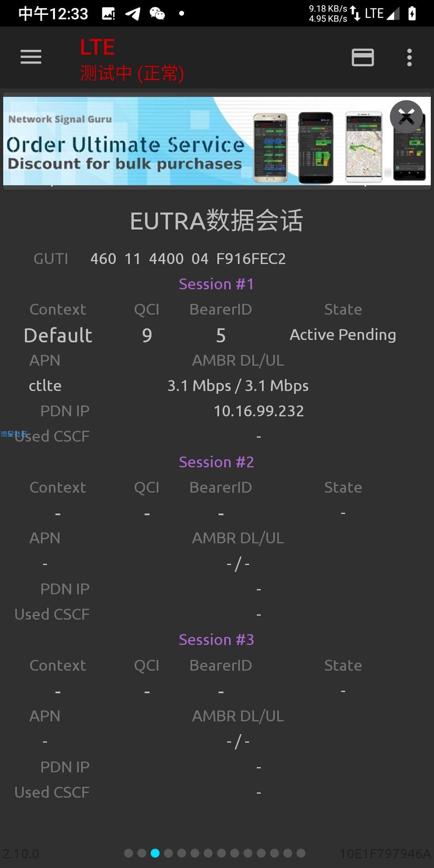
Task: Tap the Session #2 heading
Action: [x=217, y=462]
